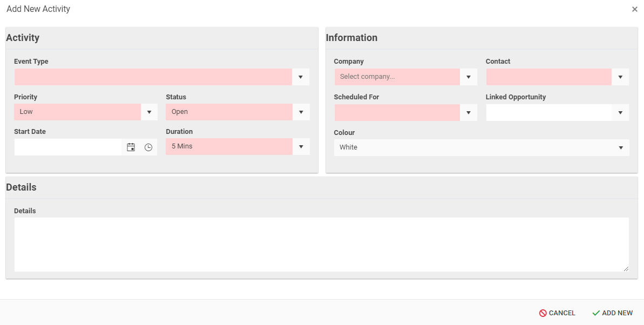This screenshot has width=644, height=325.
Task: Click into the Start Date input field
Action: coord(68,147)
